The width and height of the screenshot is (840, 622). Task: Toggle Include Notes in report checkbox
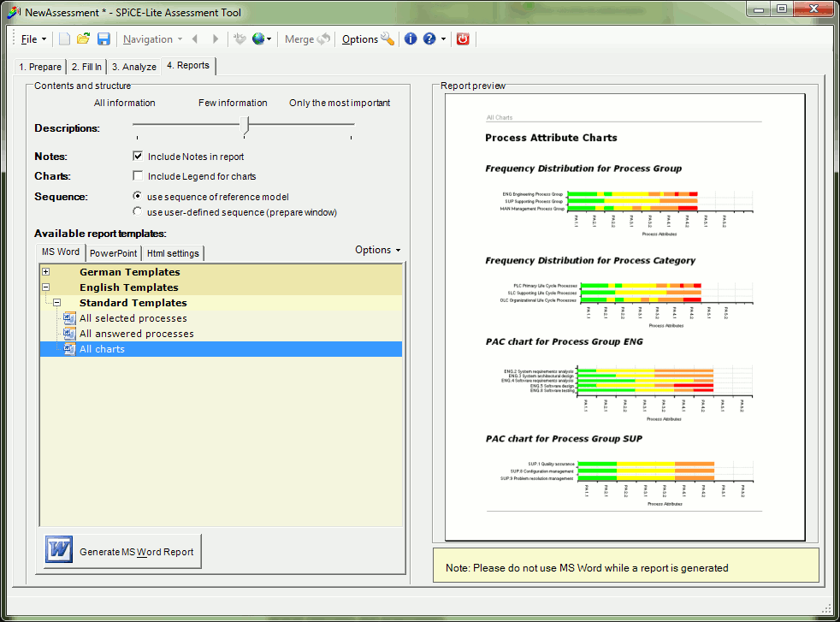tap(138, 157)
